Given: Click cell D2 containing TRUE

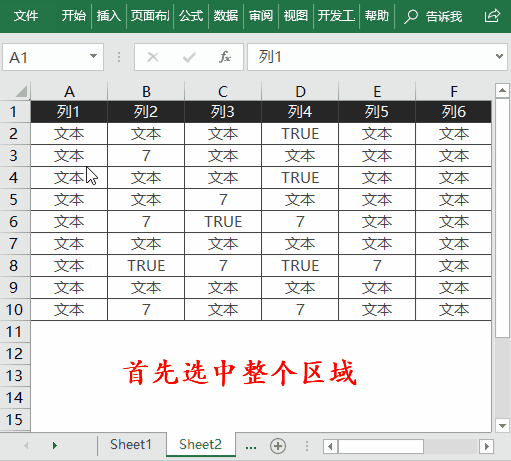Looking at the screenshot, I should 300,134.
